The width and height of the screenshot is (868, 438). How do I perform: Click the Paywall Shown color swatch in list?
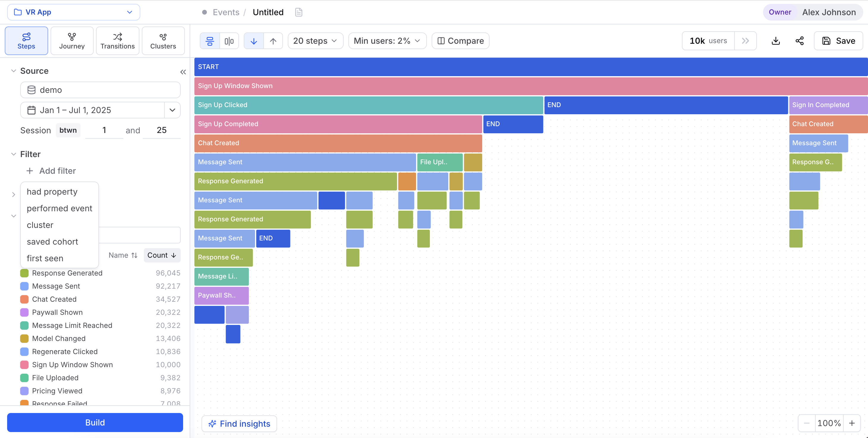[x=24, y=312]
